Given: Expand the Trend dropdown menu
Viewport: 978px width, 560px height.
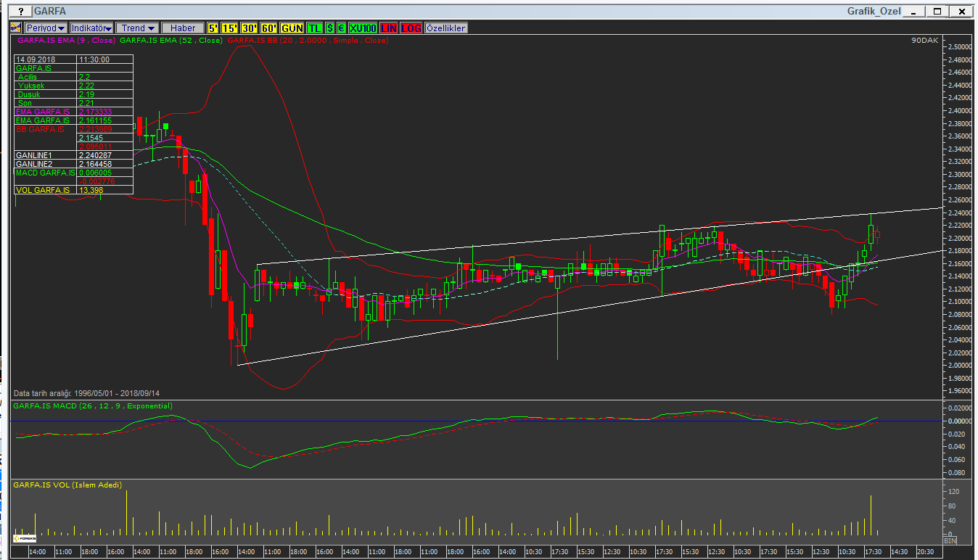Looking at the screenshot, I should [138, 28].
